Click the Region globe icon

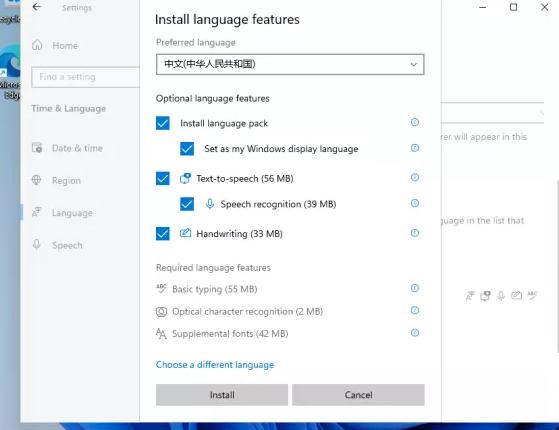[37, 180]
